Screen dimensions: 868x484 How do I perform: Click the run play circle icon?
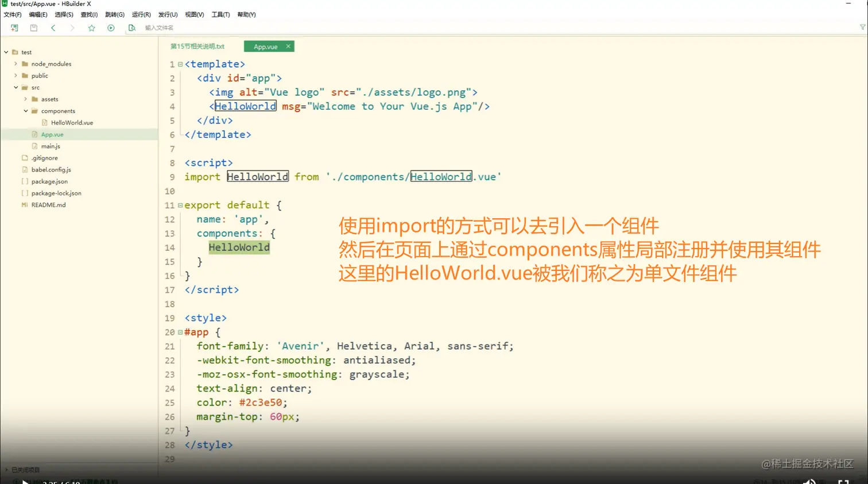111,28
